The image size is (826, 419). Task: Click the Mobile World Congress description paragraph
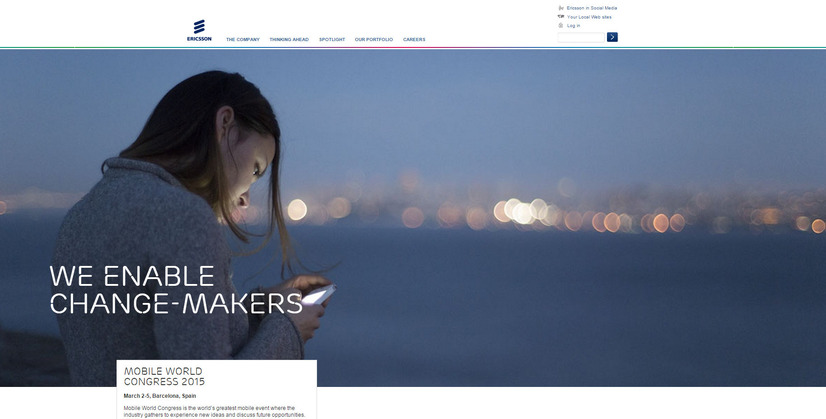[214, 411]
